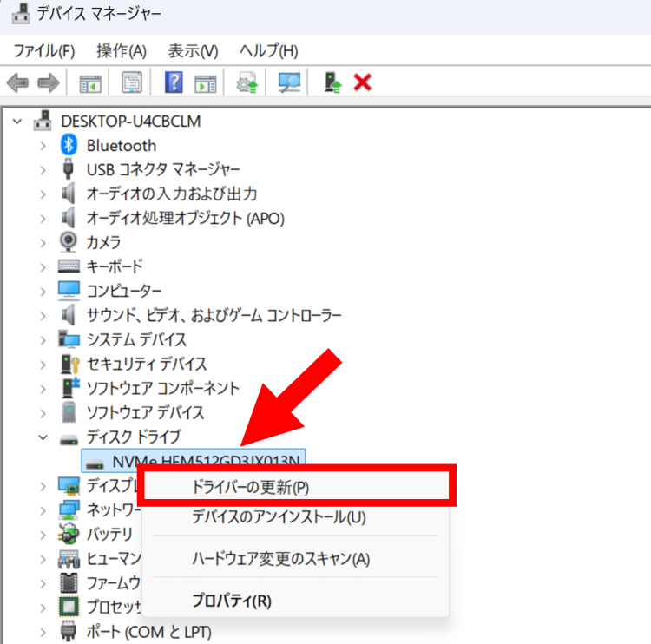The height and width of the screenshot is (644, 651).
Task: Click the Properties toolbar icon
Action: pos(131,83)
